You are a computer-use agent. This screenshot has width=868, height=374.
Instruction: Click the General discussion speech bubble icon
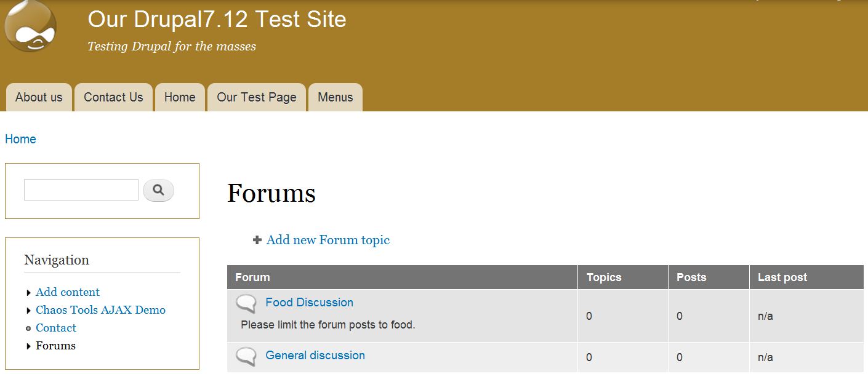pyautogui.click(x=246, y=356)
